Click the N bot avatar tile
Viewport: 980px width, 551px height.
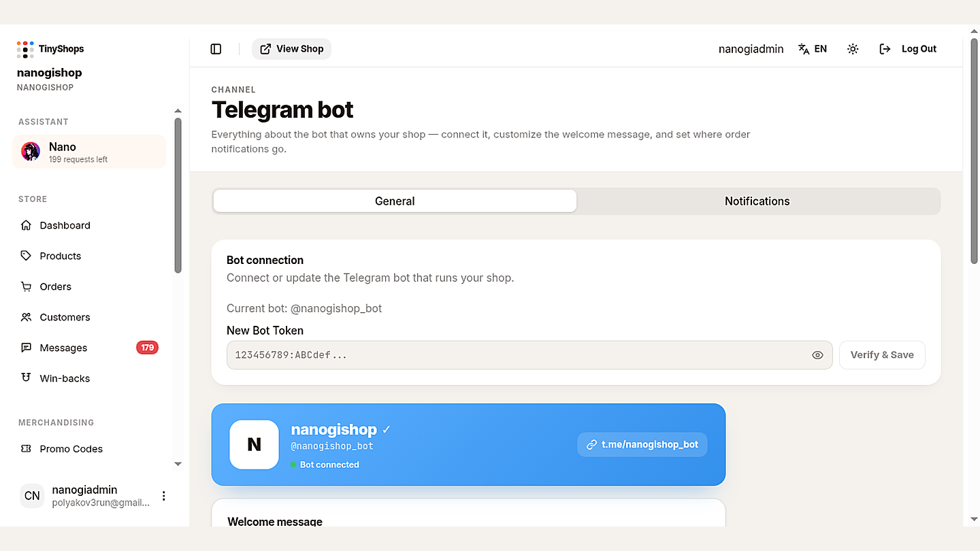(254, 444)
